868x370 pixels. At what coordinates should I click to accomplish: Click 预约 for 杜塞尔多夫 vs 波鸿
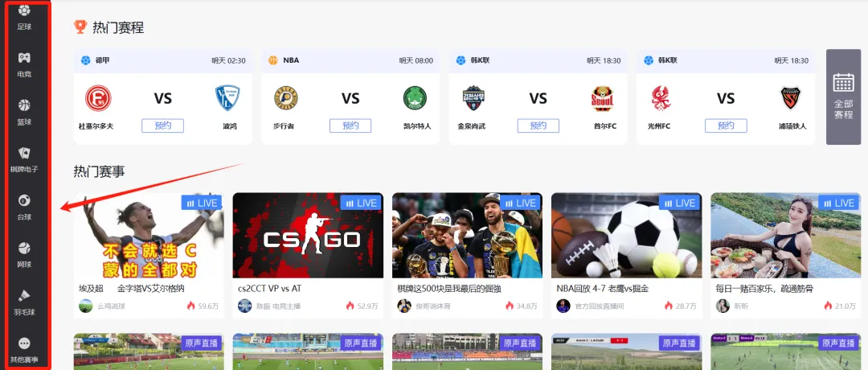162,125
